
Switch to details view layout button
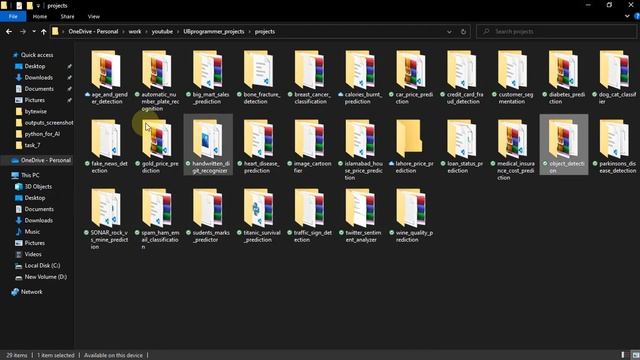(x=623, y=355)
